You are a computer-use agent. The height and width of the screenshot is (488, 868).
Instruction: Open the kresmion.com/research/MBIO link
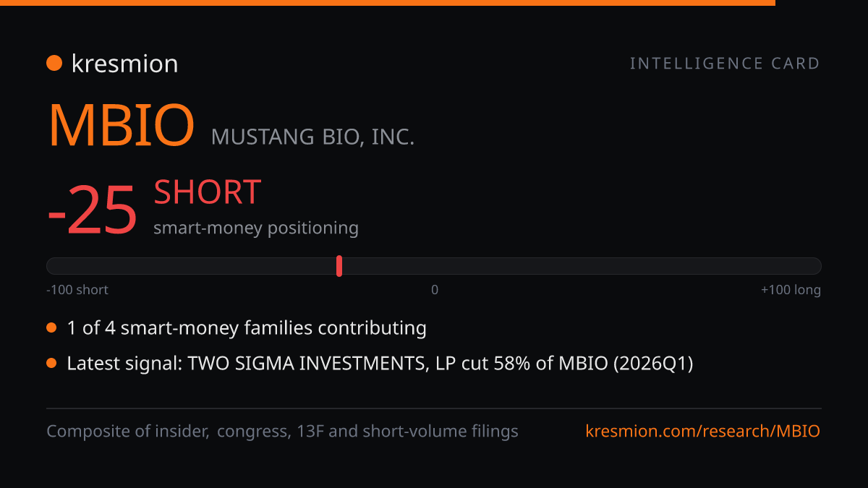point(703,432)
